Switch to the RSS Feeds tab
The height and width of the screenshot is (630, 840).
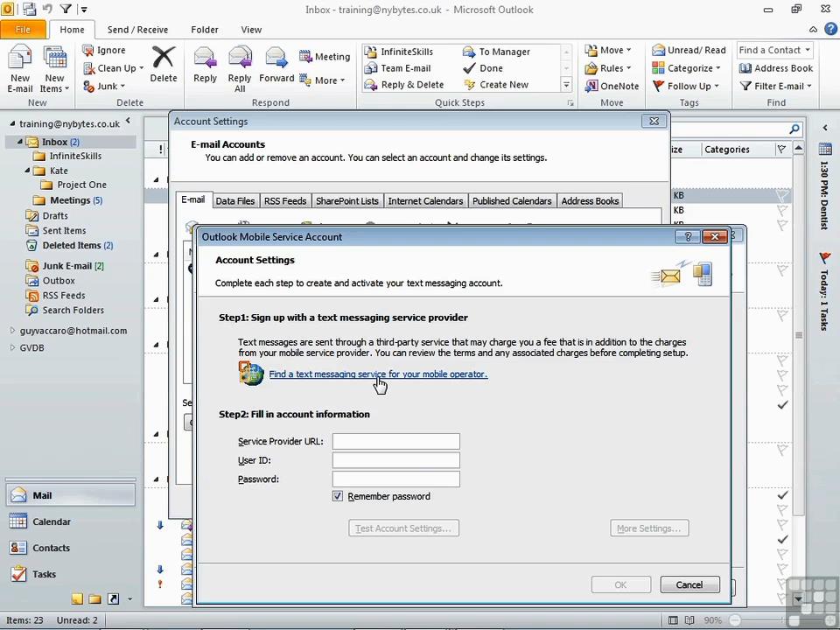pos(285,201)
